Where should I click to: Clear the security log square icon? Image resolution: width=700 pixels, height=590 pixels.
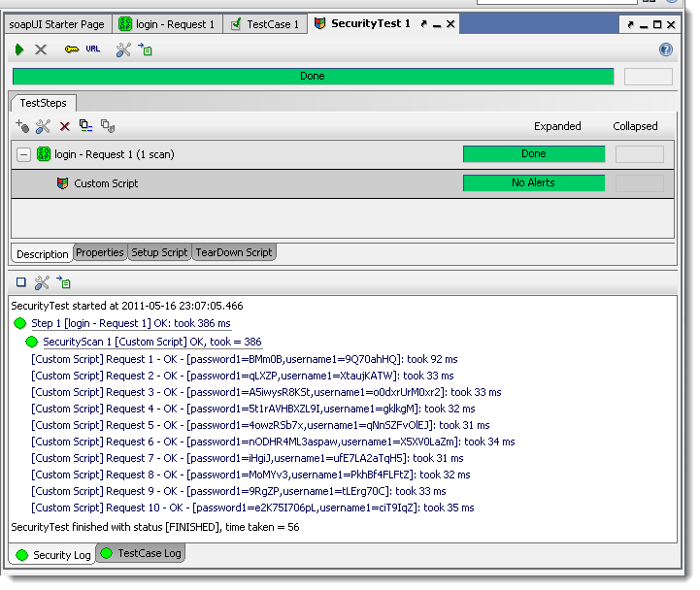pos(21,282)
